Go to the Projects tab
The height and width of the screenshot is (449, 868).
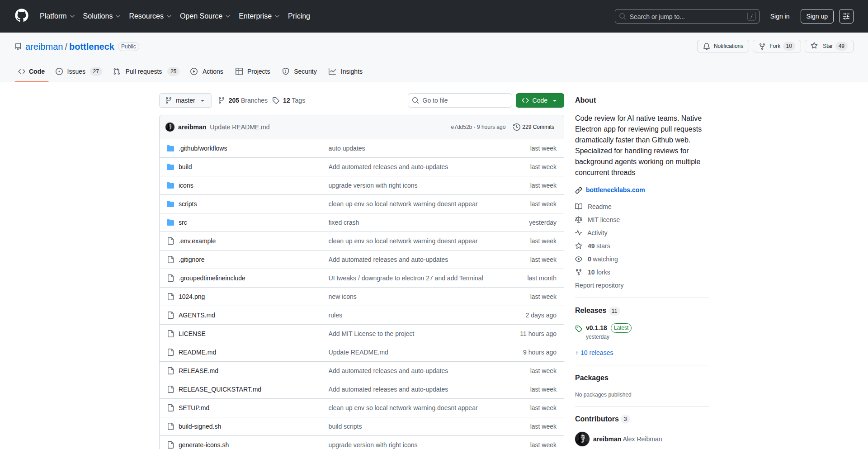[x=253, y=71]
